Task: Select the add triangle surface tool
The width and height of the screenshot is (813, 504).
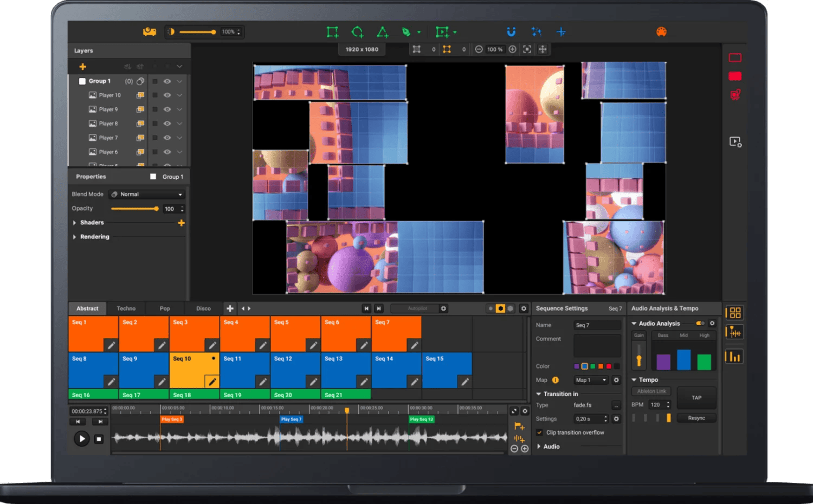Action: tap(383, 32)
